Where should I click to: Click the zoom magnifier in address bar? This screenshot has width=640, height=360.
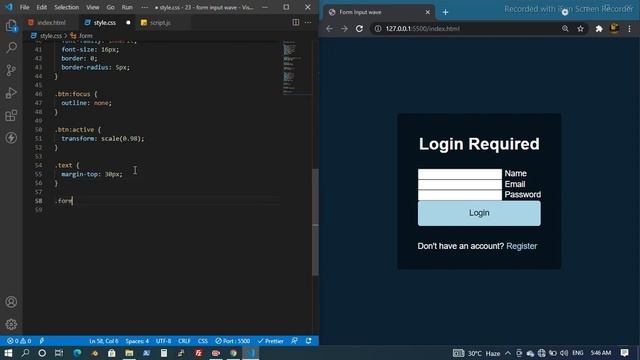(x=565, y=29)
